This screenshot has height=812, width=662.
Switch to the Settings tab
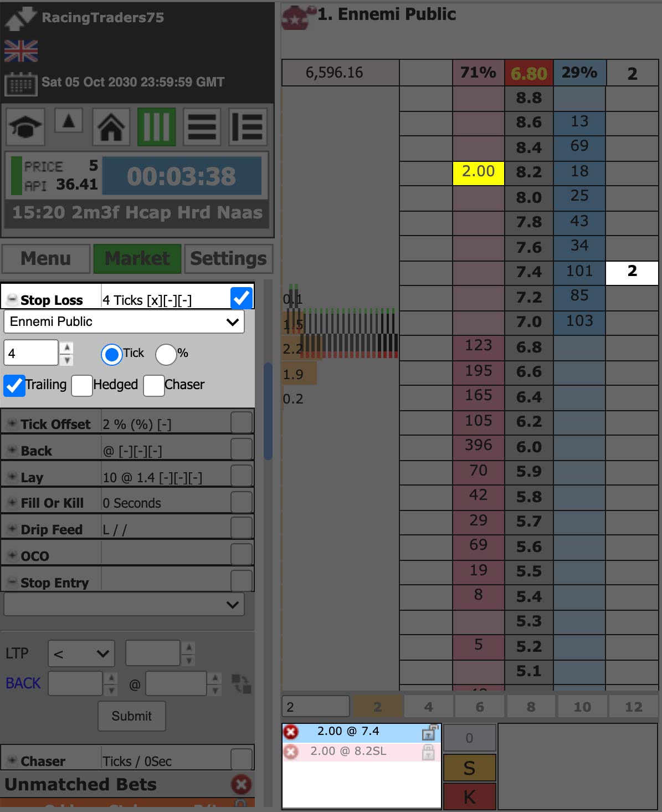[x=228, y=259]
